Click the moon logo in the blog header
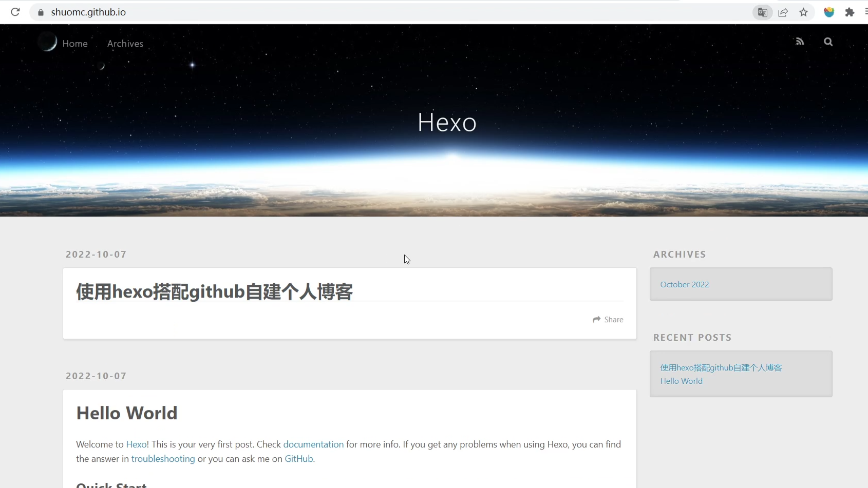This screenshot has height=488, width=868. [x=47, y=42]
